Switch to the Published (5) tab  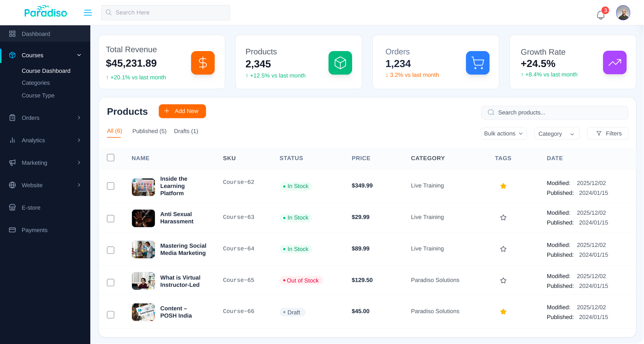[149, 131]
